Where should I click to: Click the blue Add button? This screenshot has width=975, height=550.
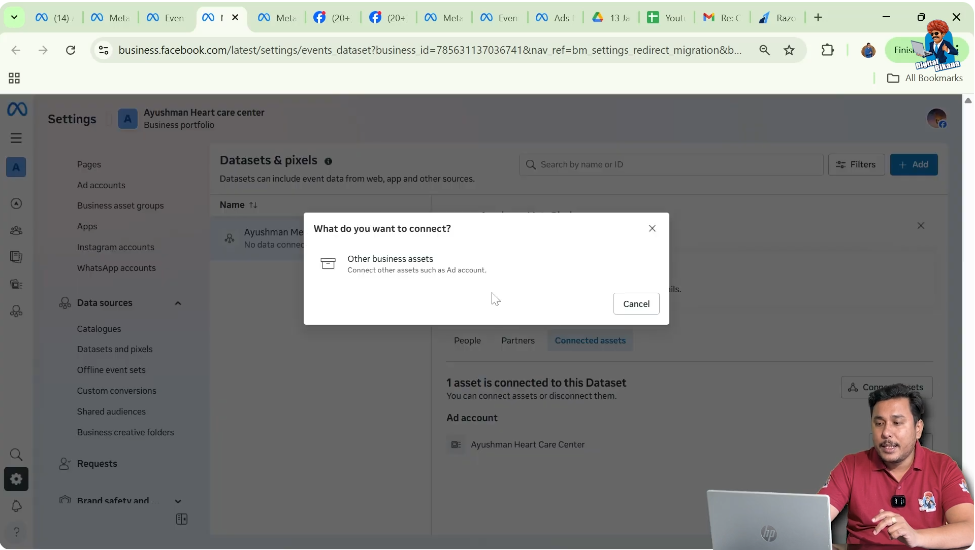913,165
